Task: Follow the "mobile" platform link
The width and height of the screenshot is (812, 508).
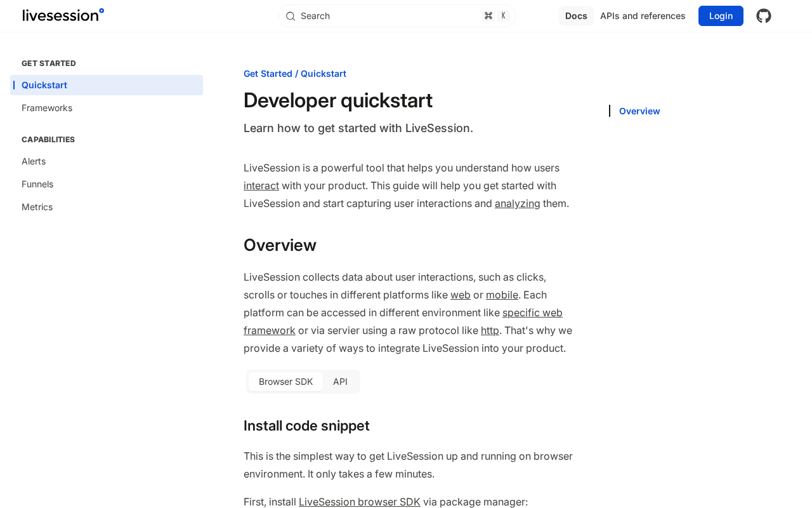Action: (502, 295)
